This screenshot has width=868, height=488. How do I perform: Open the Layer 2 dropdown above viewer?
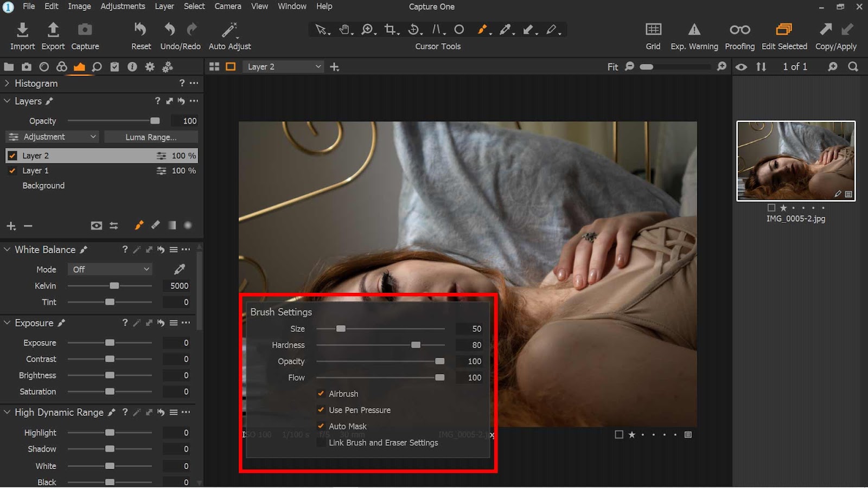pos(284,67)
